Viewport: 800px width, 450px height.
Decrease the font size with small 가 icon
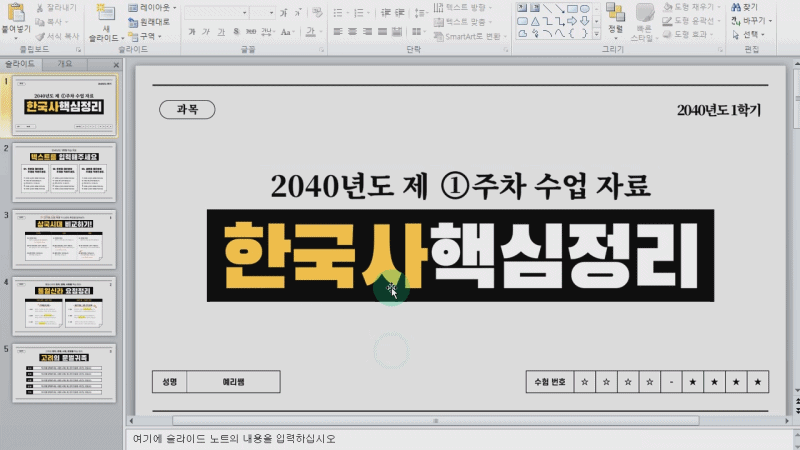coord(298,12)
